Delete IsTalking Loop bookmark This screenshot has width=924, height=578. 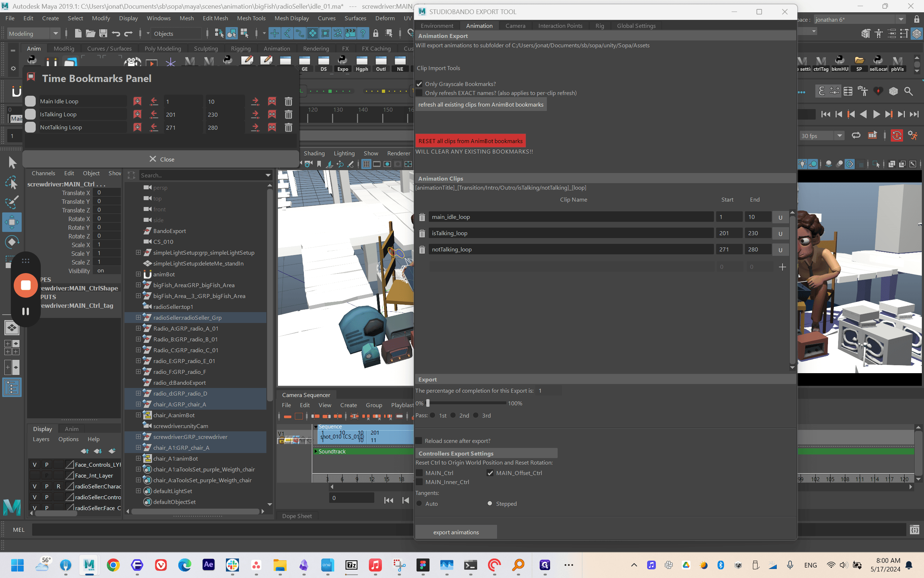(288, 114)
